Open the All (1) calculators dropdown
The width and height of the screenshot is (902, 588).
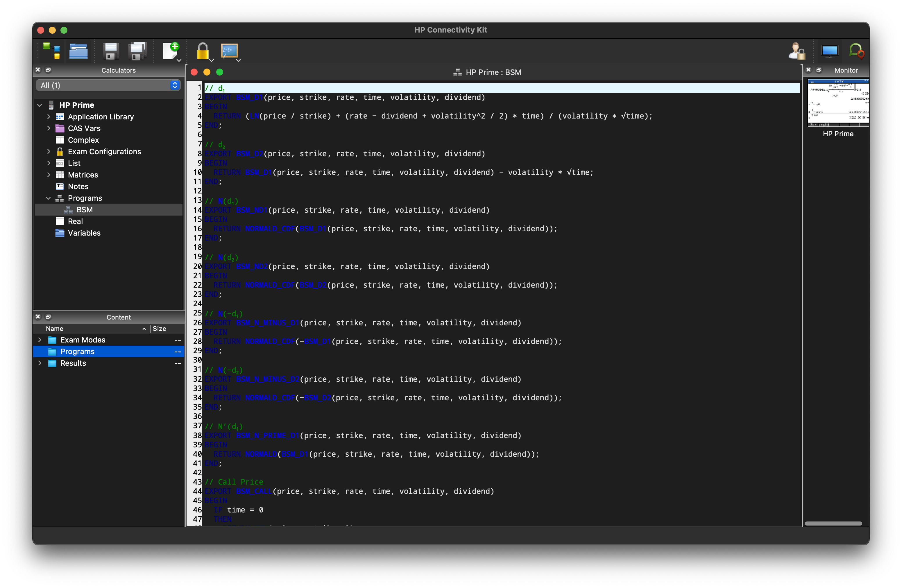coord(108,85)
